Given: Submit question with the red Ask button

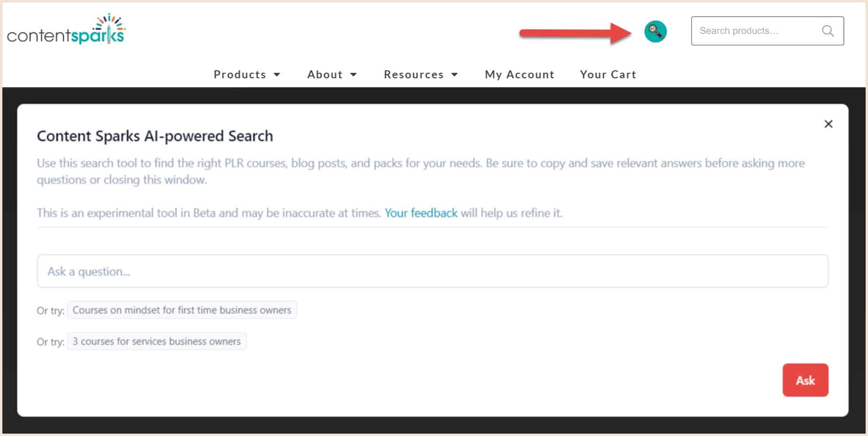Looking at the screenshot, I should tap(805, 380).
